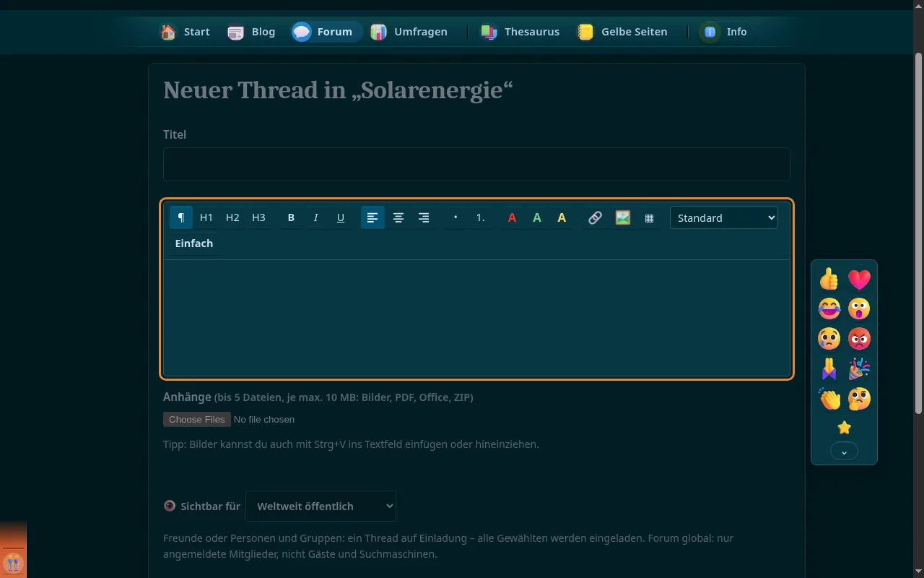Insert the angry red face emoji

pyautogui.click(x=859, y=338)
